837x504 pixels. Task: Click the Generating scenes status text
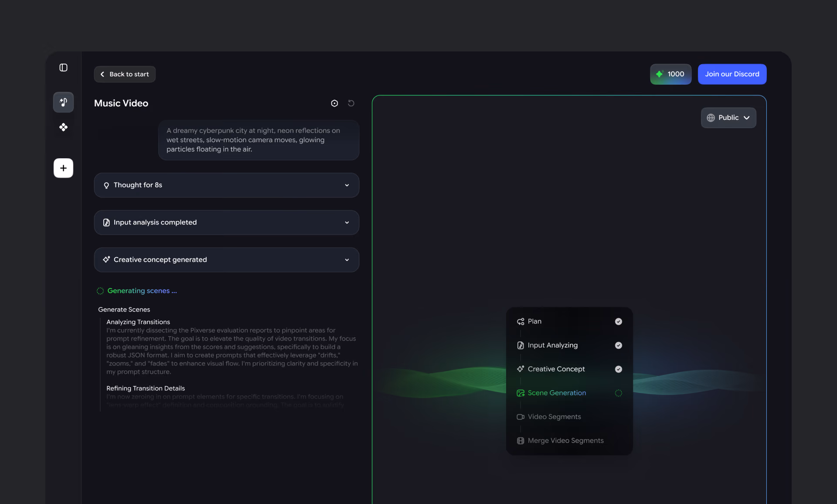click(x=142, y=291)
